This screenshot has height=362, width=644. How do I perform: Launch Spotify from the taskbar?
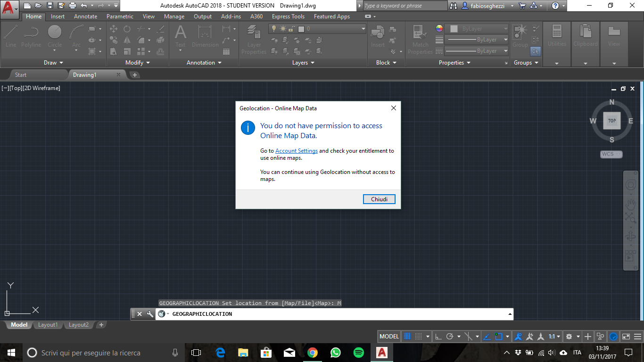pos(358,352)
